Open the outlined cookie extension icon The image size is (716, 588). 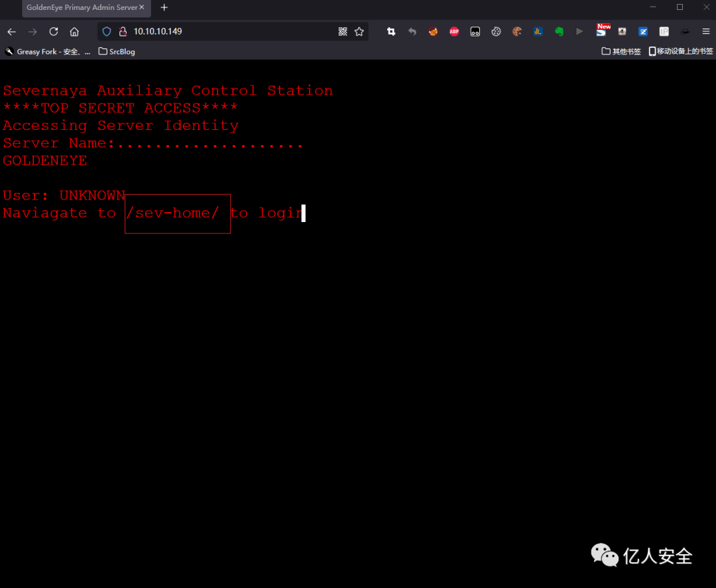(x=496, y=32)
